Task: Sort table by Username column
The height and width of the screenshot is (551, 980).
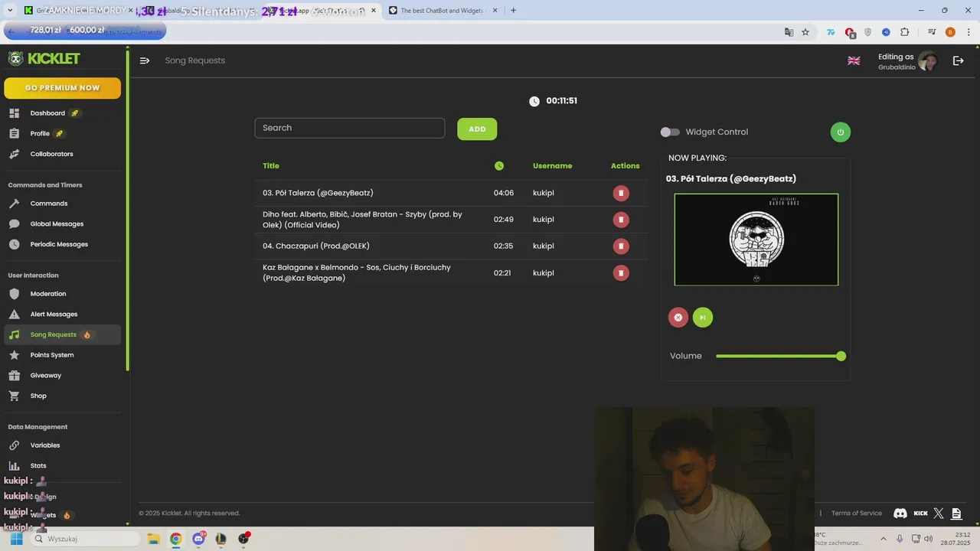Action: pyautogui.click(x=553, y=166)
